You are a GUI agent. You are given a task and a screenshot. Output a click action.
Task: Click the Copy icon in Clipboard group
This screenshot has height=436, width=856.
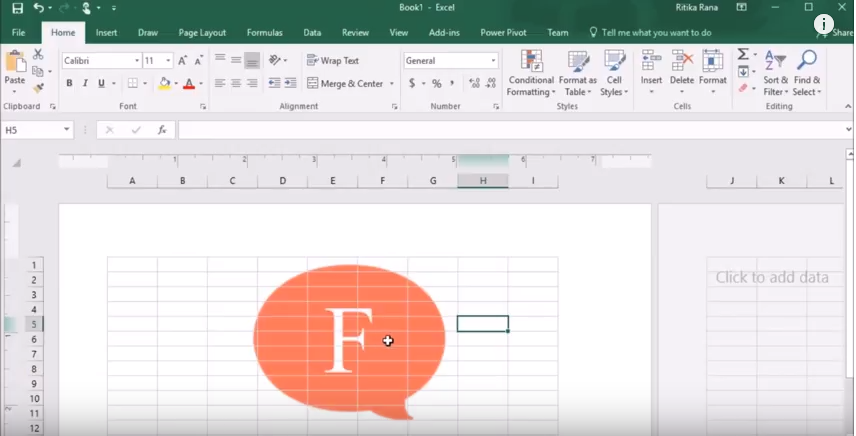38,71
